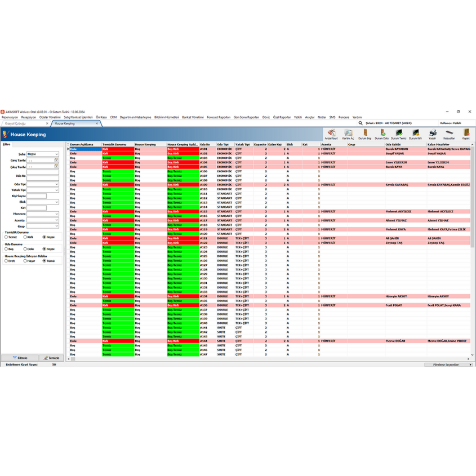
Task: Print the list using Yazdır icon
Action: coord(432,134)
